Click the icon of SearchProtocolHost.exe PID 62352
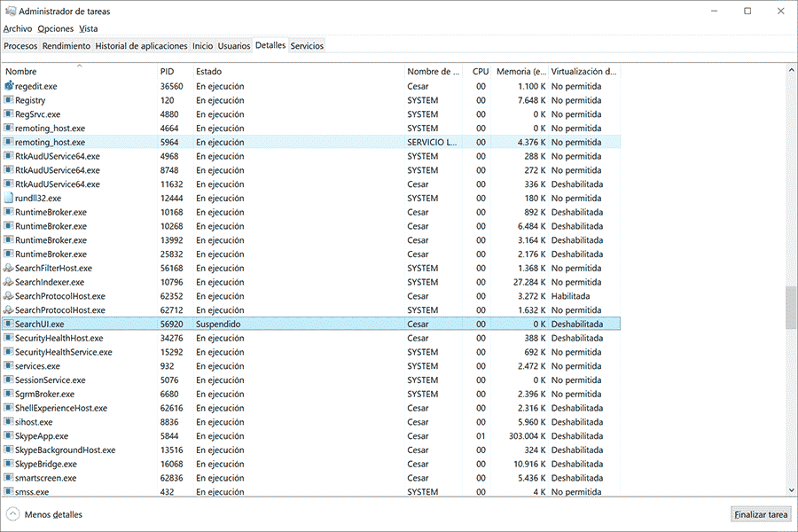The height and width of the screenshot is (532, 798). click(9, 296)
